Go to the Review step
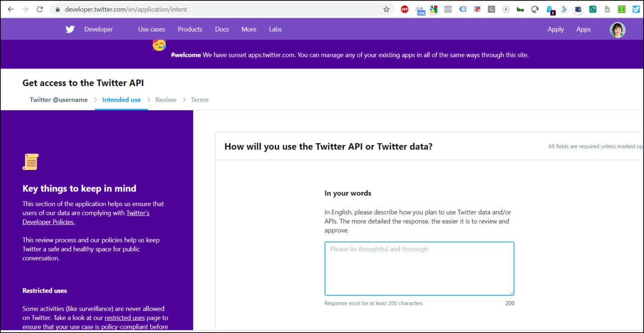The height and width of the screenshot is (333, 644). pos(166,99)
